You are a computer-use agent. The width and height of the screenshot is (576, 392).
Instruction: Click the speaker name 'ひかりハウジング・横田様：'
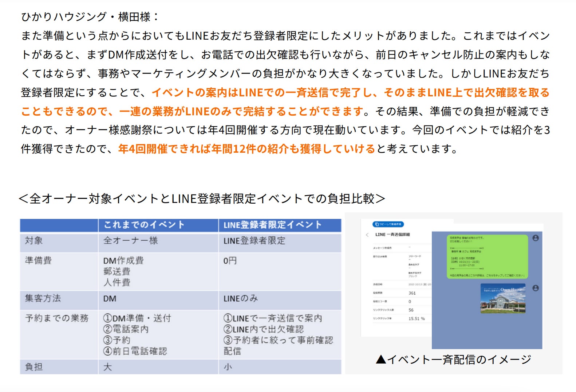[x=91, y=17]
